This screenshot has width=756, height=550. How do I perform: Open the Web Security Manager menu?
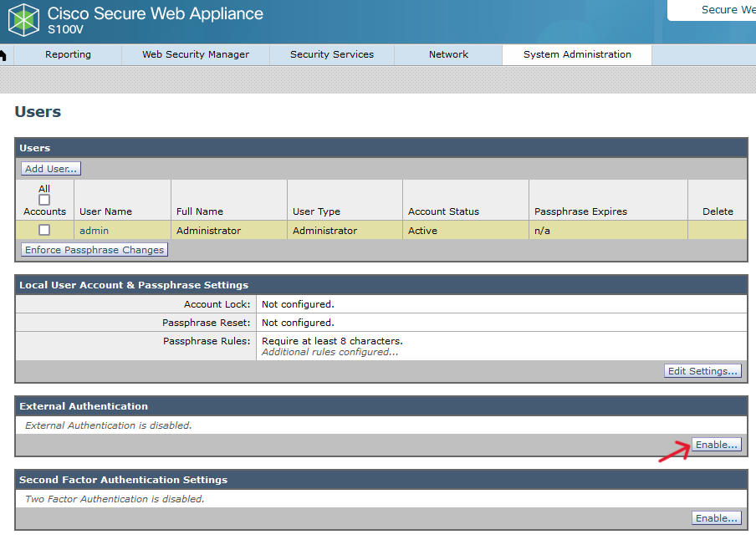pyautogui.click(x=196, y=54)
